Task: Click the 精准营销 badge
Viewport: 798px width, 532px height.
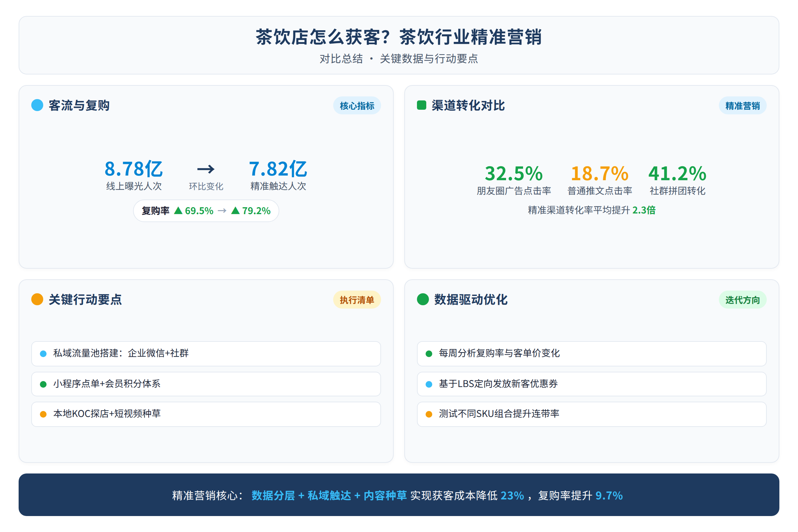Action: [x=742, y=105]
